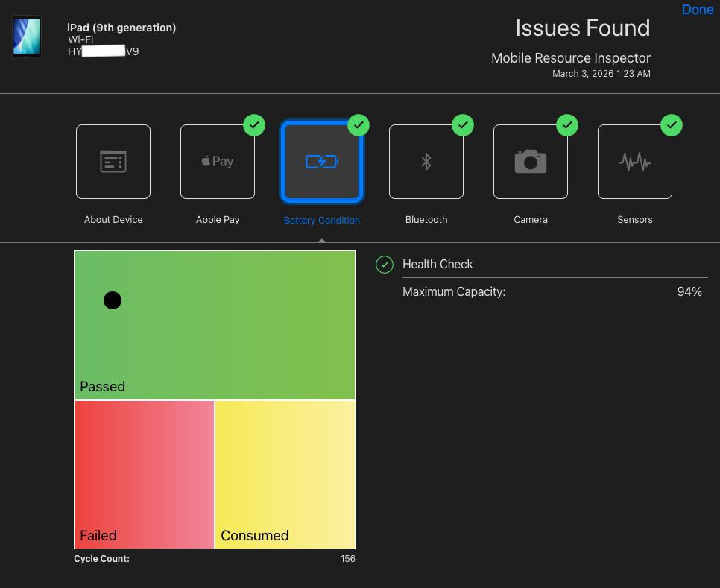Click the black dot battery marker
The image size is (720, 588).
point(113,300)
